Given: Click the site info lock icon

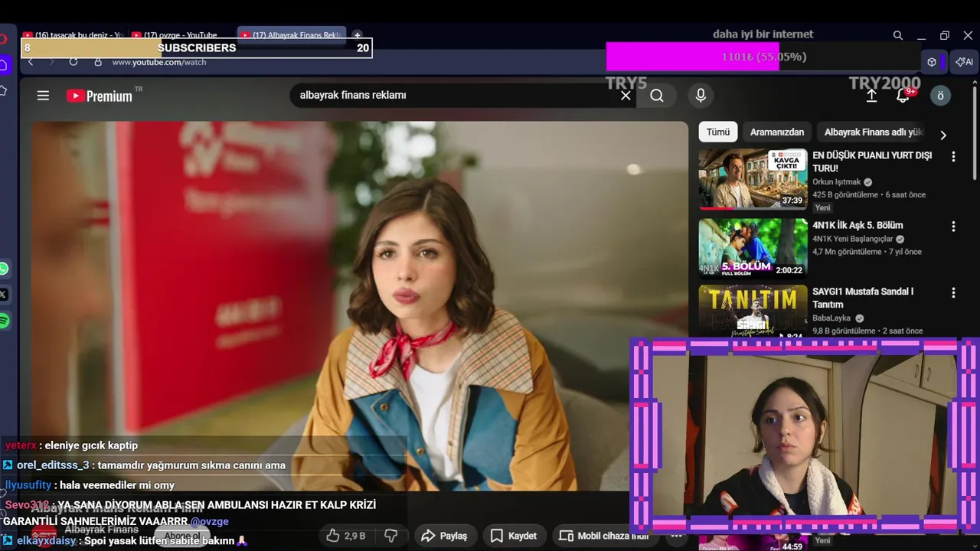Looking at the screenshot, I should (98, 62).
